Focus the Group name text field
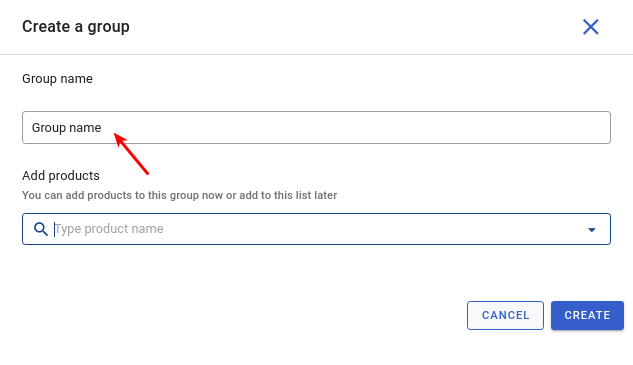This screenshot has height=365, width=633. (x=316, y=128)
